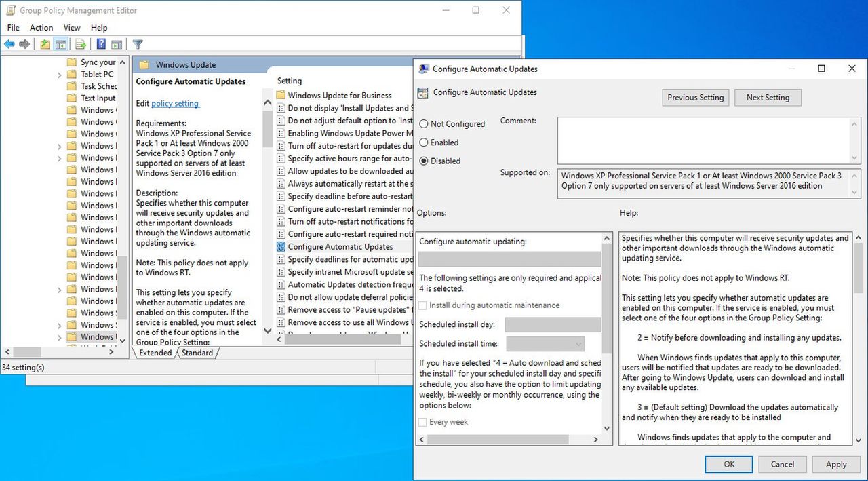This screenshot has width=868, height=481.
Task: Open the 'Scheduled install day' dropdown
Action: point(553,325)
